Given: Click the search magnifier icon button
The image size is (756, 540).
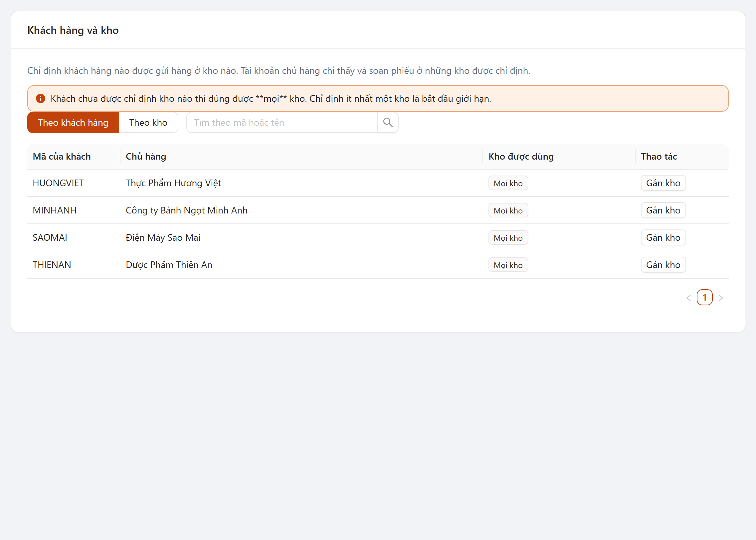Looking at the screenshot, I should tap(388, 122).
